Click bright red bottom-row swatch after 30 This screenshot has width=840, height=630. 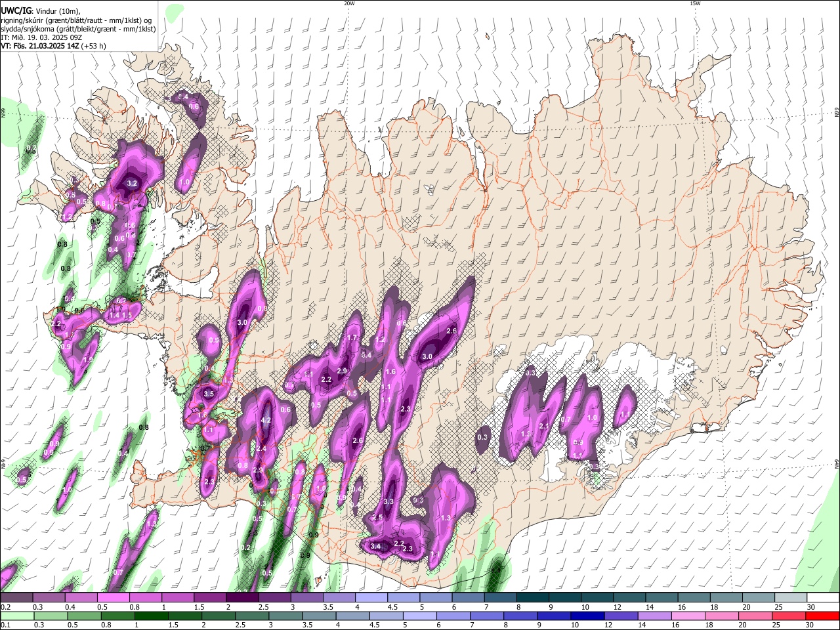tap(823, 616)
